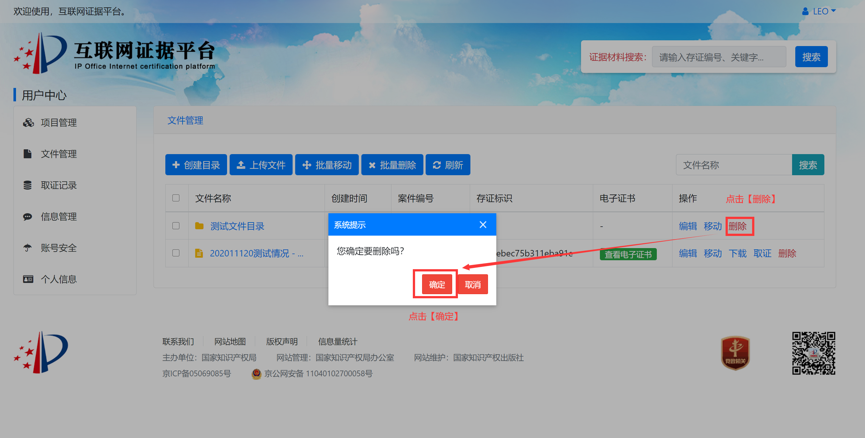Open the LEO user dropdown menu
The image size is (865, 438).
819,11
